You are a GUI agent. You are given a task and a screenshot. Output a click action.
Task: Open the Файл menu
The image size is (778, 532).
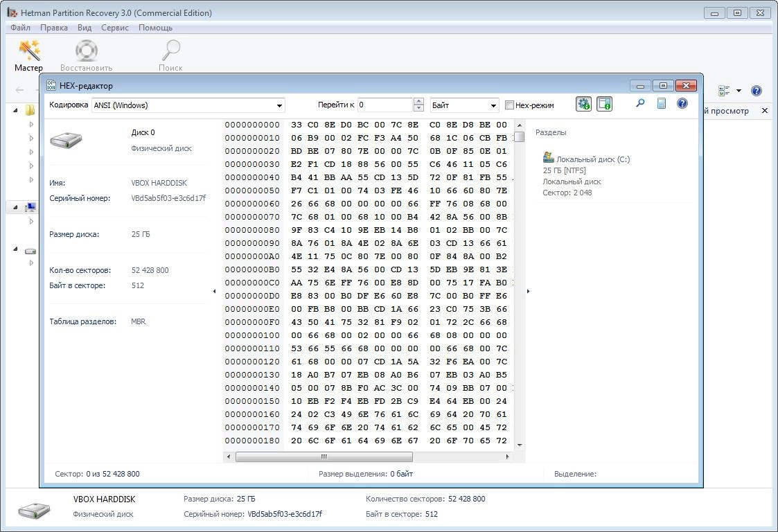20,28
